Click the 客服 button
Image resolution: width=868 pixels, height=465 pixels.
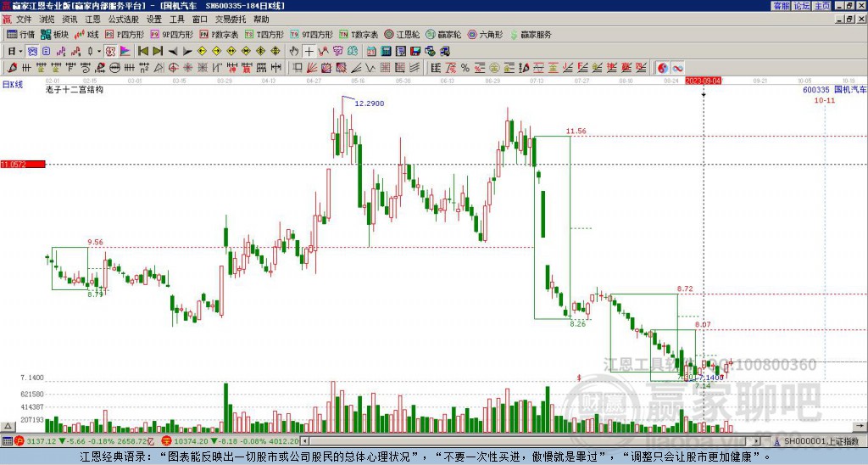(x=781, y=6)
